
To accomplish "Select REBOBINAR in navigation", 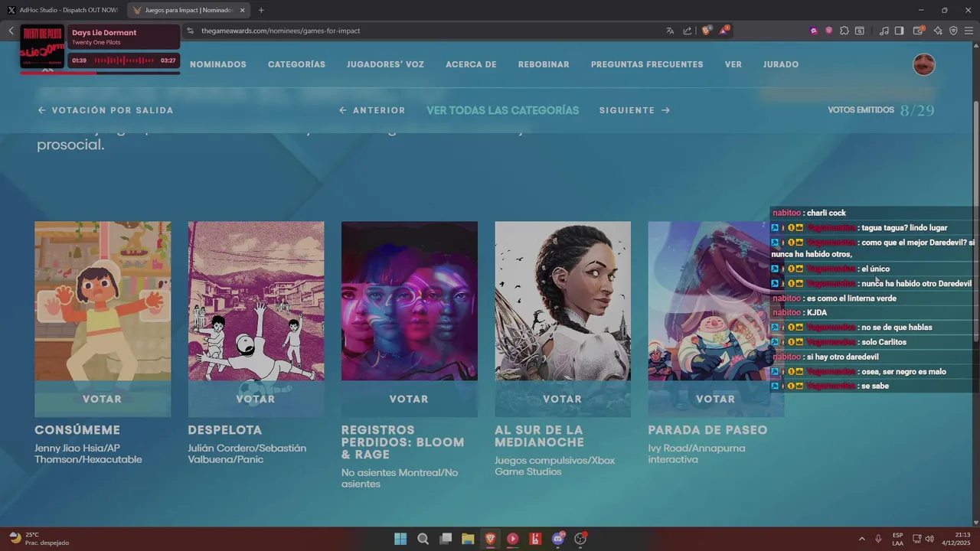I will [544, 64].
